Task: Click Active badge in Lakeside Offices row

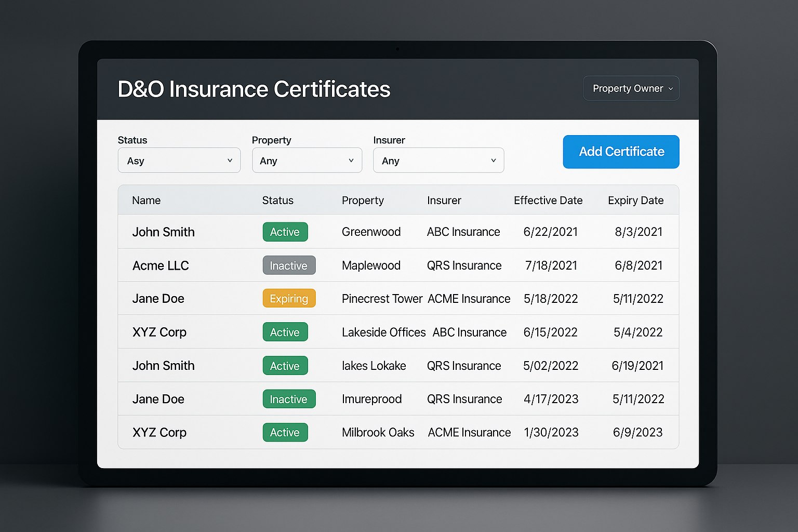Action: pyautogui.click(x=285, y=332)
